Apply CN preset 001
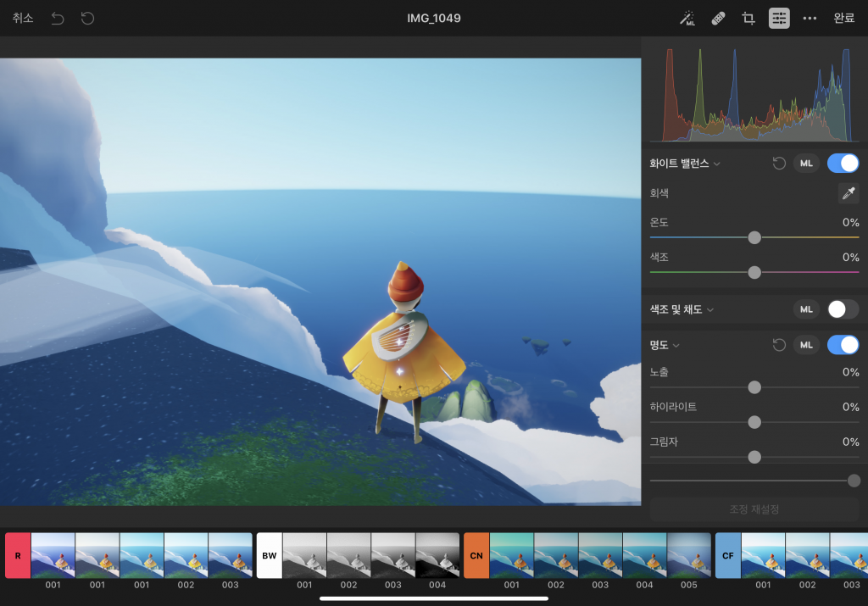The height and width of the screenshot is (606, 868). (x=511, y=556)
